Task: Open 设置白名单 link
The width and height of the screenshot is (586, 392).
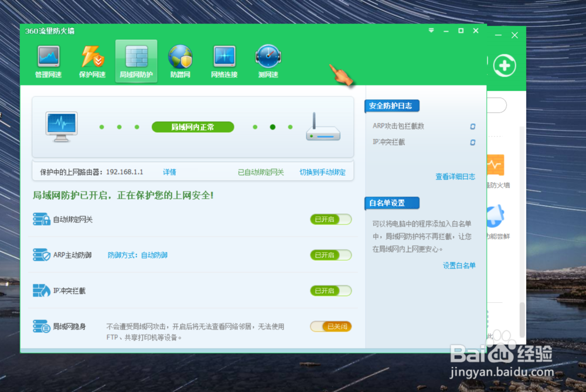Action: pos(459,265)
